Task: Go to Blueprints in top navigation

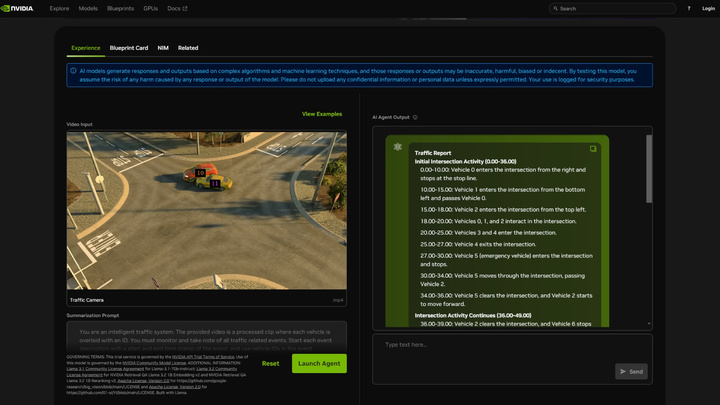Action: tap(120, 8)
